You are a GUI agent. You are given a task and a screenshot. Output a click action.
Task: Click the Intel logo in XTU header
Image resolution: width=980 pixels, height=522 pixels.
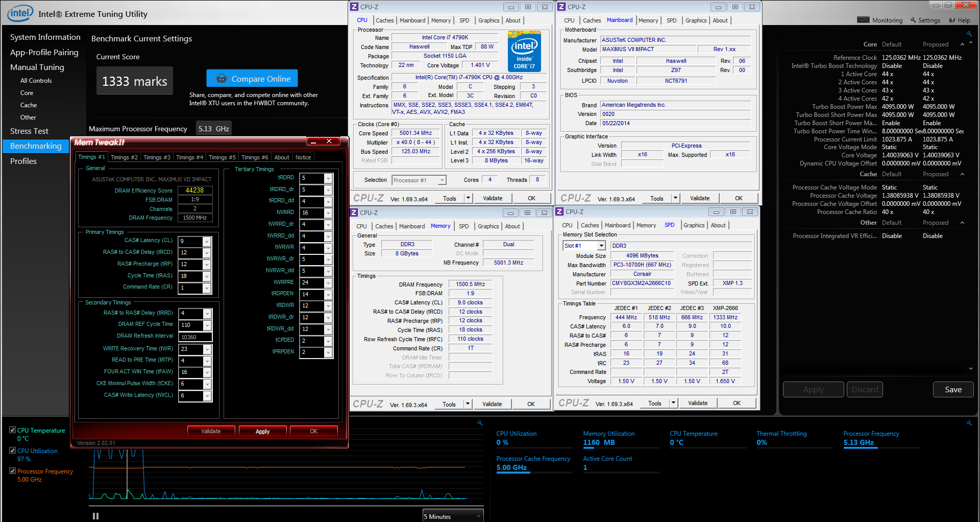tap(20, 13)
